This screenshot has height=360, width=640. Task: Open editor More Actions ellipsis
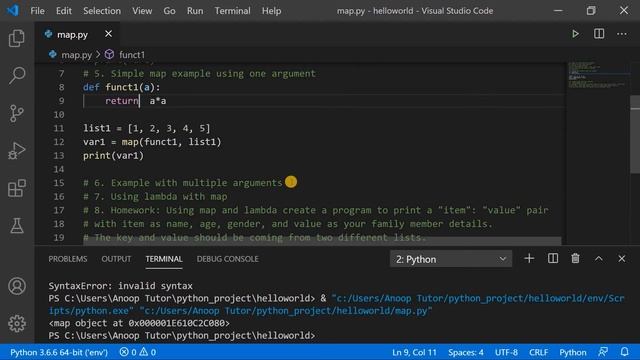(622, 34)
